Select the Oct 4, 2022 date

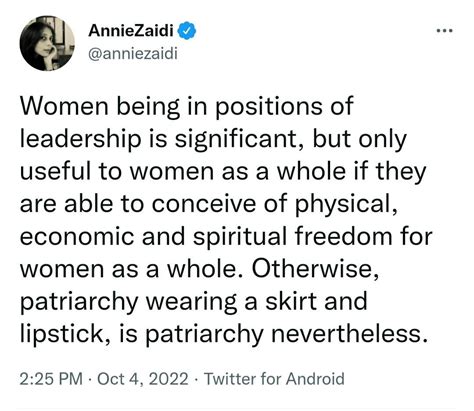coord(143,379)
